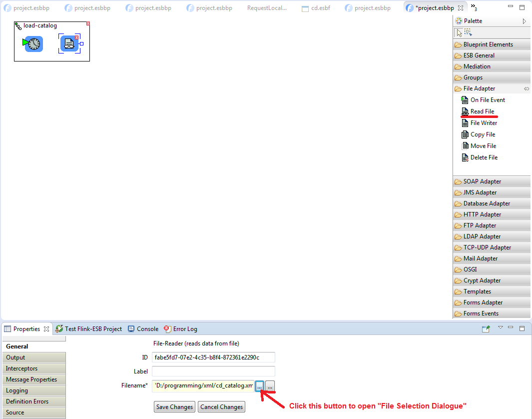Open the hidden editor tabs overflow list
Viewport: 532px width, 419px height.
pyautogui.click(x=474, y=7)
